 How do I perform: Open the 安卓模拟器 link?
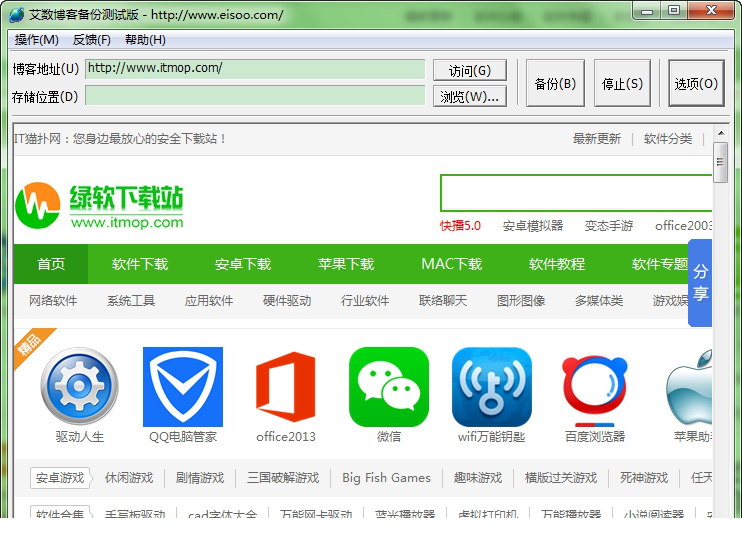(533, 226)
